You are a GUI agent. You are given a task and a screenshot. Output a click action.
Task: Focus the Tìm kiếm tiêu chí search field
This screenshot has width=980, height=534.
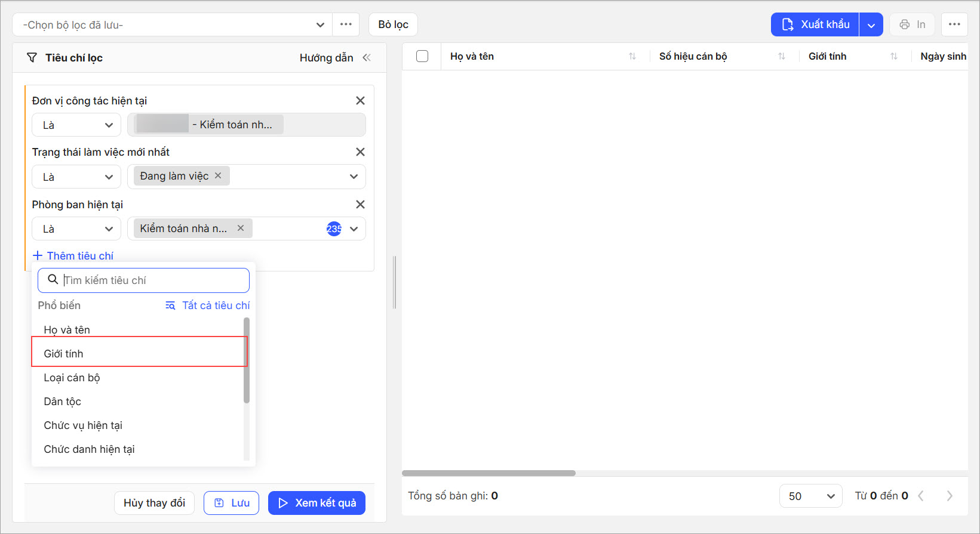point(154,280)
